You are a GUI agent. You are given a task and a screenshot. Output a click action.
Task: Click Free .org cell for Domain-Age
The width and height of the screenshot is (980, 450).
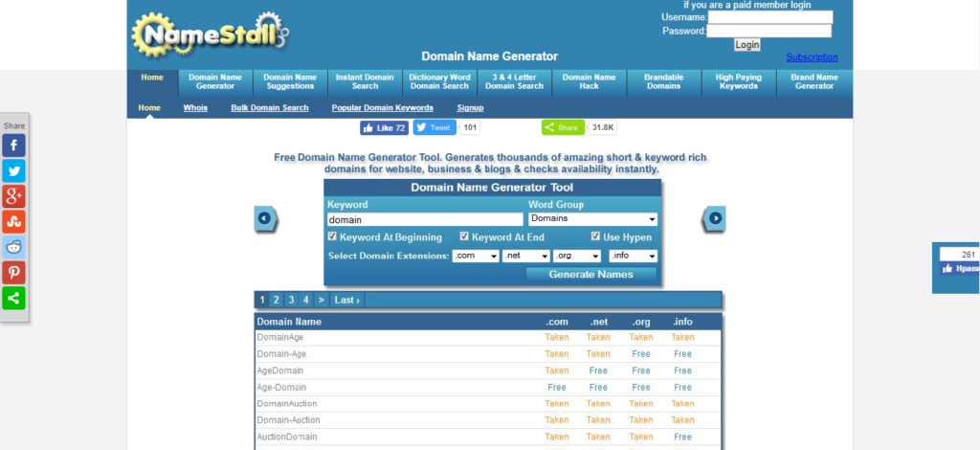(640, 353)
